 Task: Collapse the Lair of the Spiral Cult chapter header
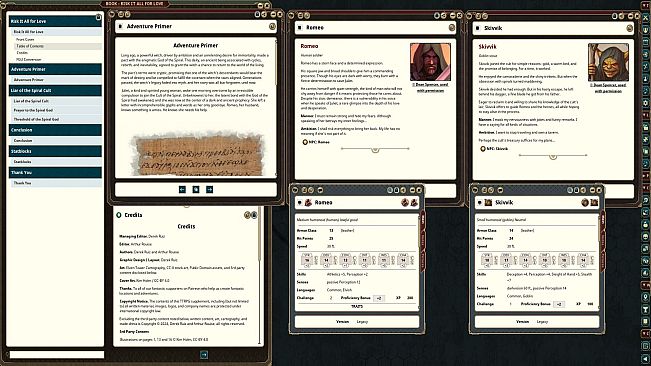click(x=55, y=90)
